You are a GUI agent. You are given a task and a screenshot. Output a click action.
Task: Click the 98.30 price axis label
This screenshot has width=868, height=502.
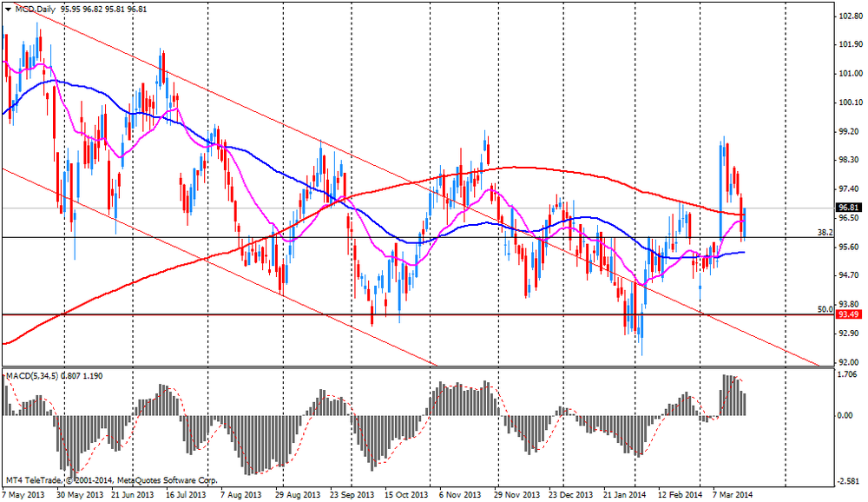click(x=851, y=160)
